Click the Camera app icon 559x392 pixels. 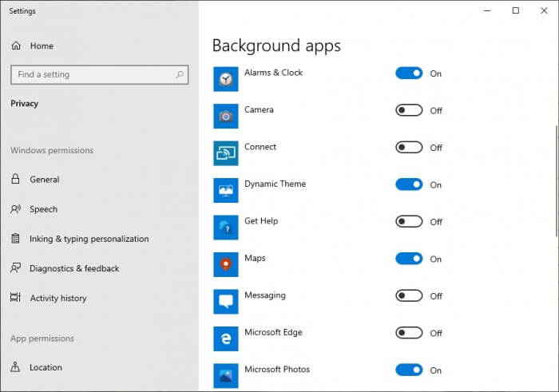tap(226, 117)
